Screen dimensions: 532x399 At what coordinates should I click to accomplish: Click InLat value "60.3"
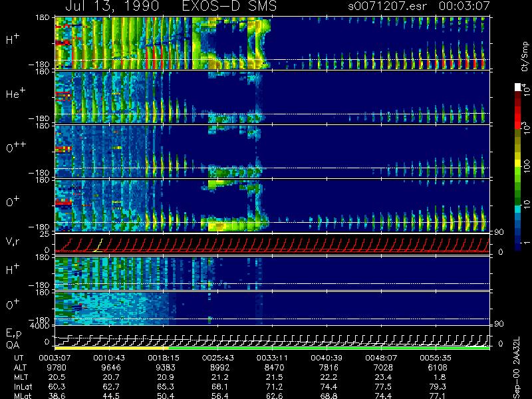pyautogui.click(x=57, y=386)
